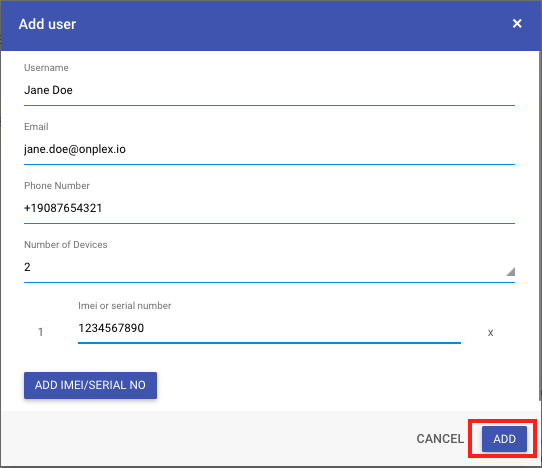This screenshot has height=468, width=542.
Task: Confirm with the ADD button
Action: point(504,439)
